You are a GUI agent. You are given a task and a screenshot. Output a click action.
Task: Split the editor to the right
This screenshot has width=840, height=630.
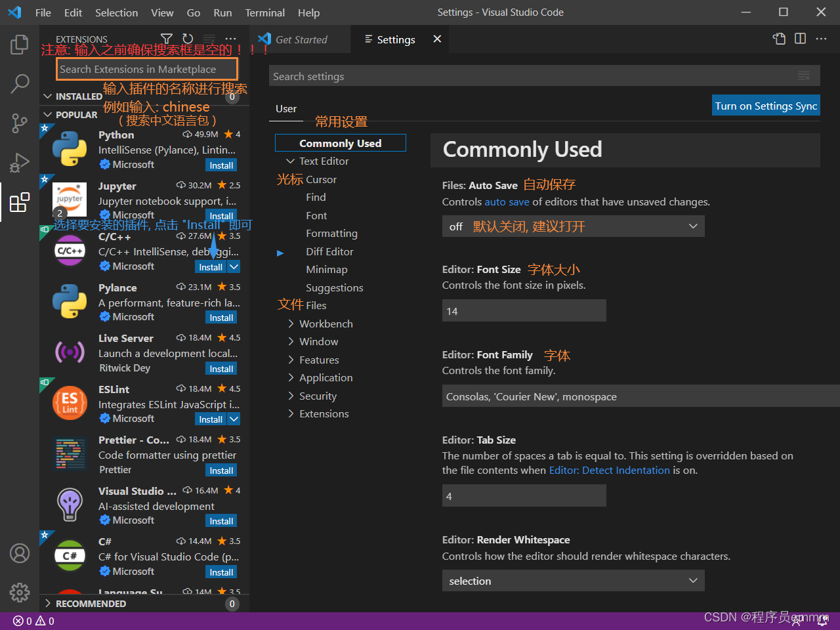click(800, 39)
